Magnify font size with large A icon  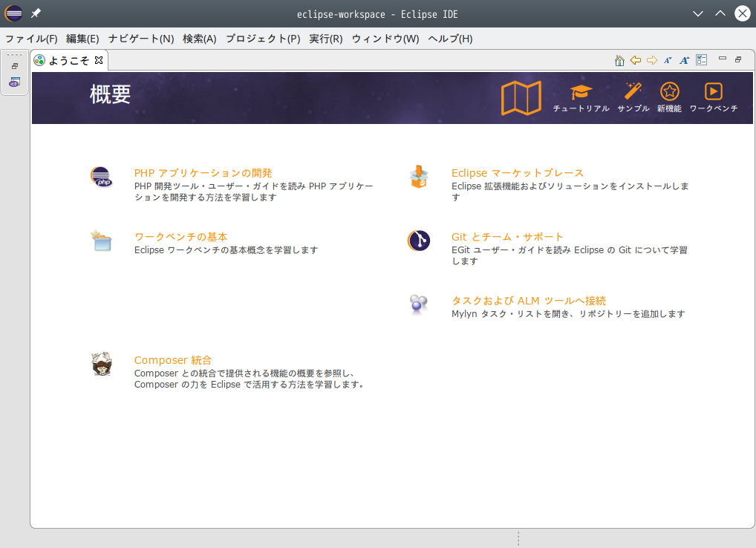pos(685,60)
